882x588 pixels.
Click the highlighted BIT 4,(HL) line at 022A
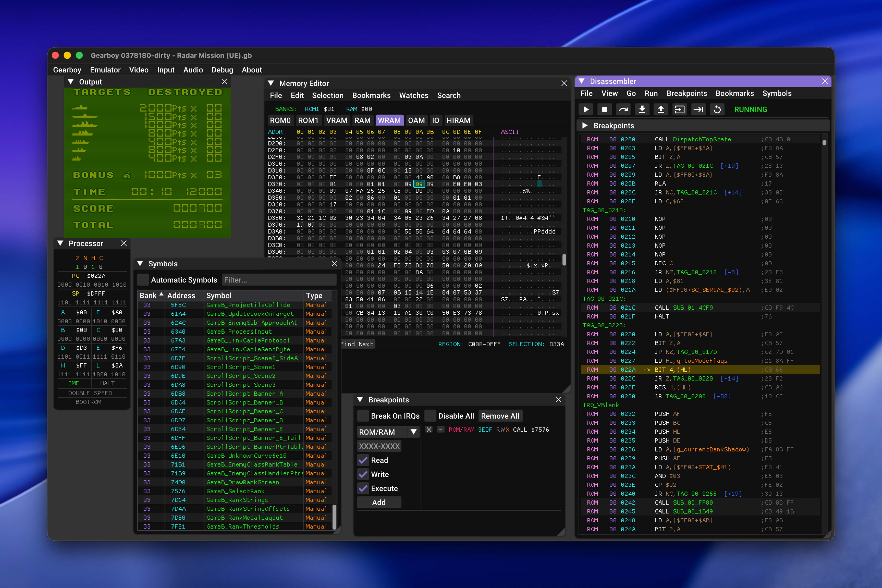pos(700,369)
